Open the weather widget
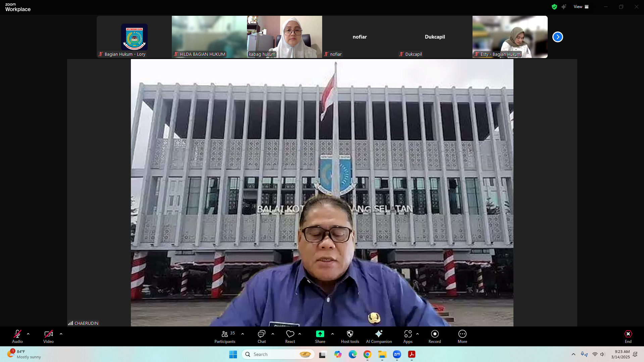The height and width of the screenshot is (362, 644). point(24,354)
